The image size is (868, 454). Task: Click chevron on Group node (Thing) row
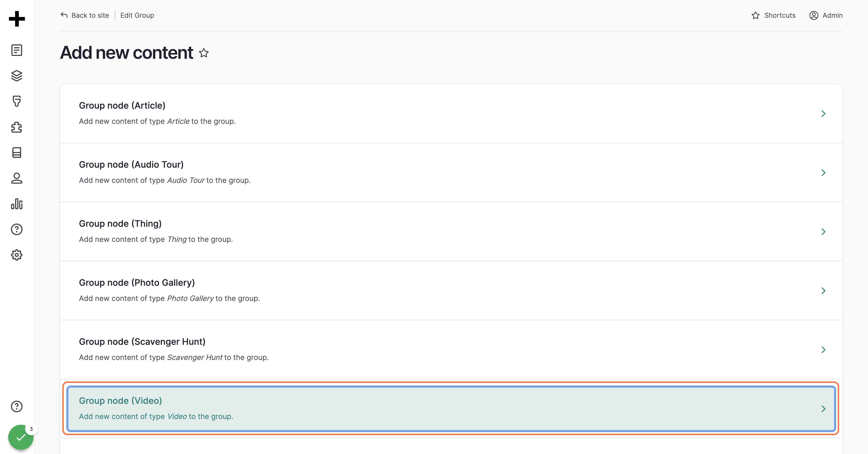point(824,231)
